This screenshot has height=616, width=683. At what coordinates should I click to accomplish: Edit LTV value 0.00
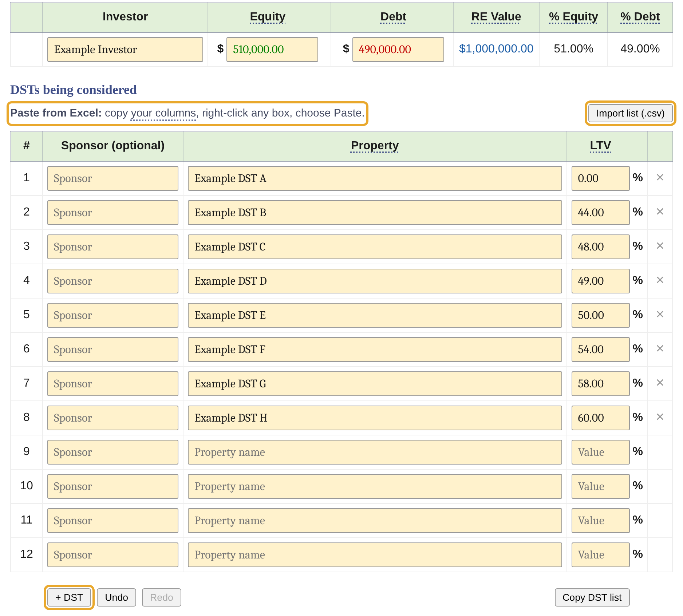(x=600, y=178)
